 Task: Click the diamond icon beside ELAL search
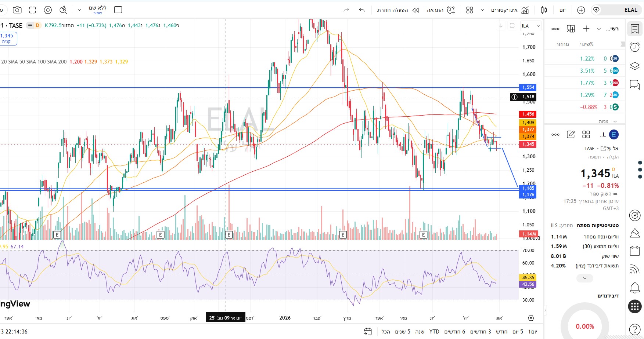[596, 10]
